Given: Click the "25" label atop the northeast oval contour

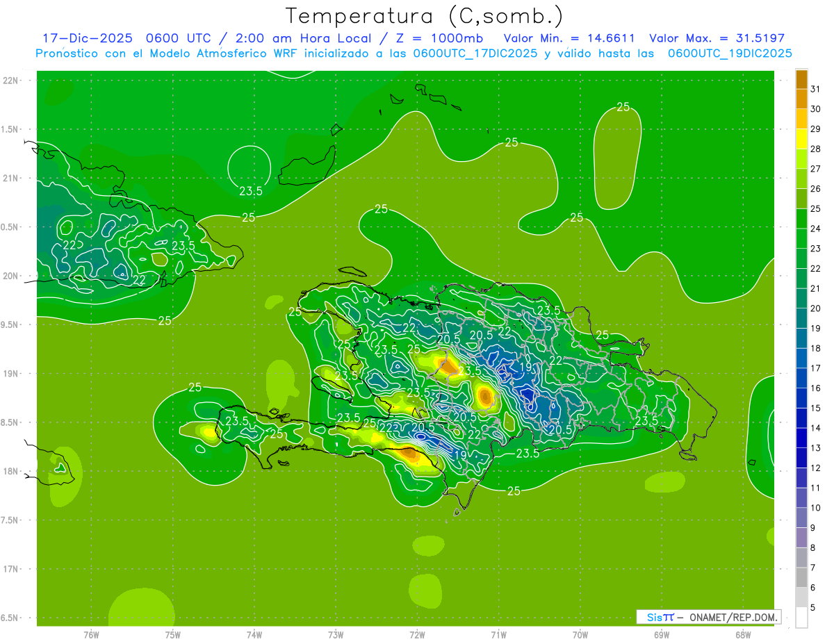Looking at the screenshot, I should click(x=623, y=106).
